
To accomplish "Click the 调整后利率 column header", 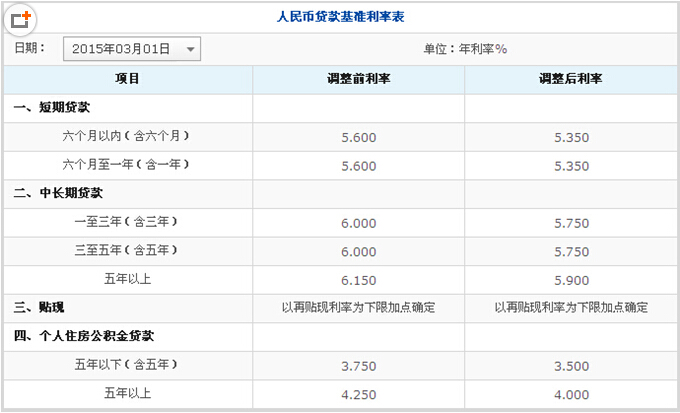I will tap(571, 79).
